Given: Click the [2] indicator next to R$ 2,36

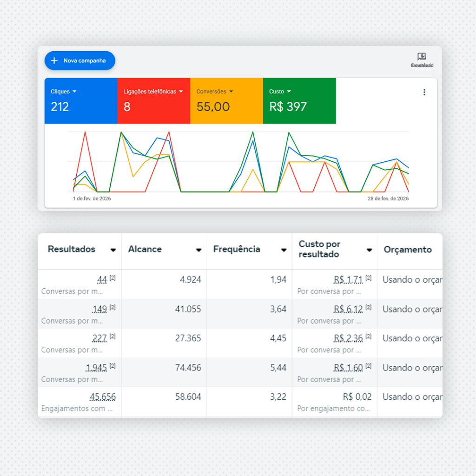Looking at the screenshot, I should point(367,336).
